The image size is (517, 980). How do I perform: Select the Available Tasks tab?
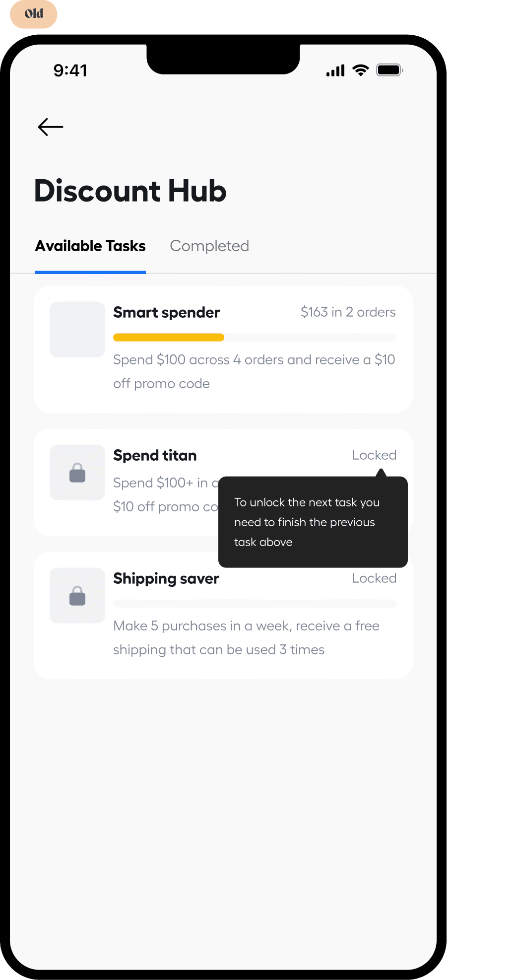(90, 246)
